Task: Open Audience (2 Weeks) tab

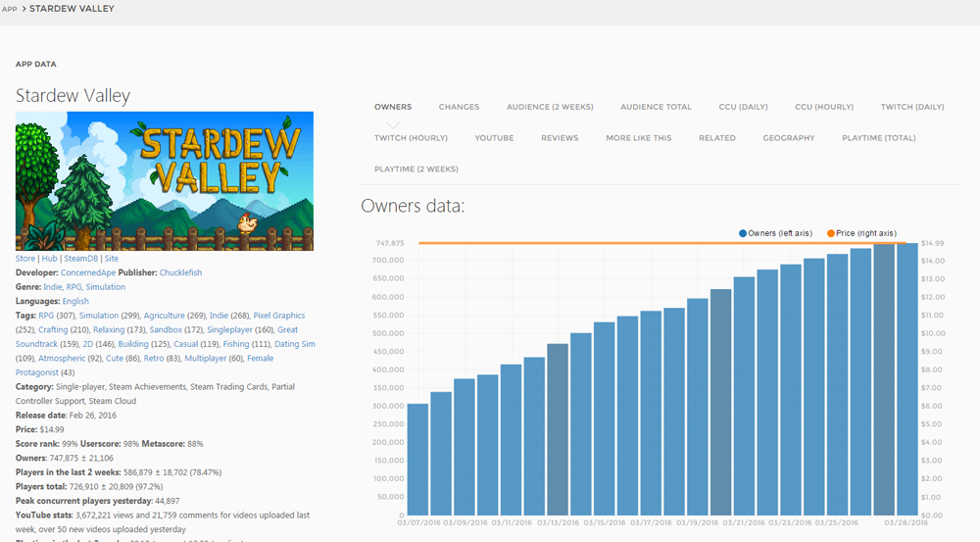Action: 550,107
